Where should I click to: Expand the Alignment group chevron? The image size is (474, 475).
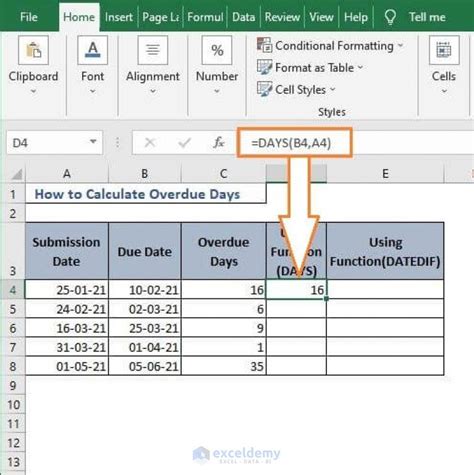click(153, 91)
